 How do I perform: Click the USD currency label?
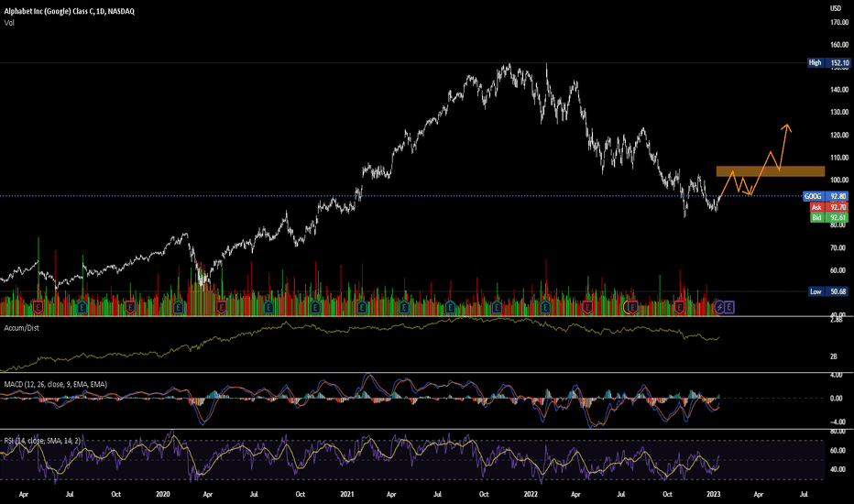coord(836,8)
